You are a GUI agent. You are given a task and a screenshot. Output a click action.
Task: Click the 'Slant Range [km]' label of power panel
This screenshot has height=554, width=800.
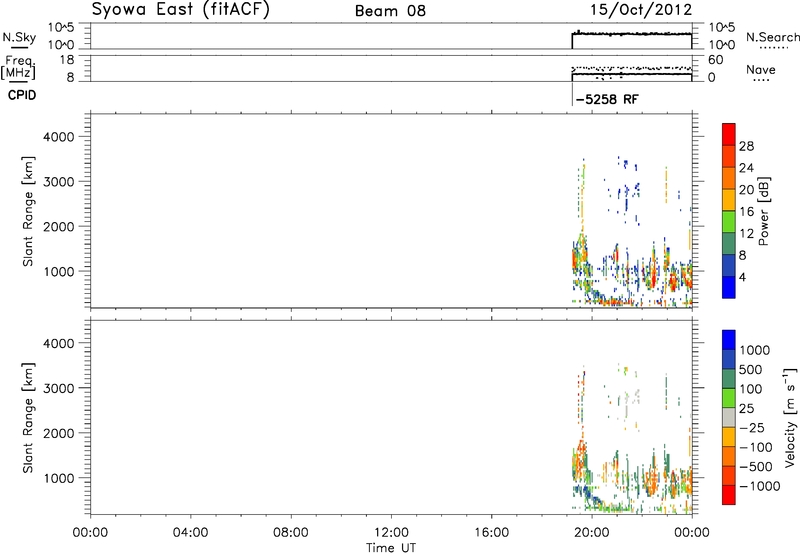28,211
